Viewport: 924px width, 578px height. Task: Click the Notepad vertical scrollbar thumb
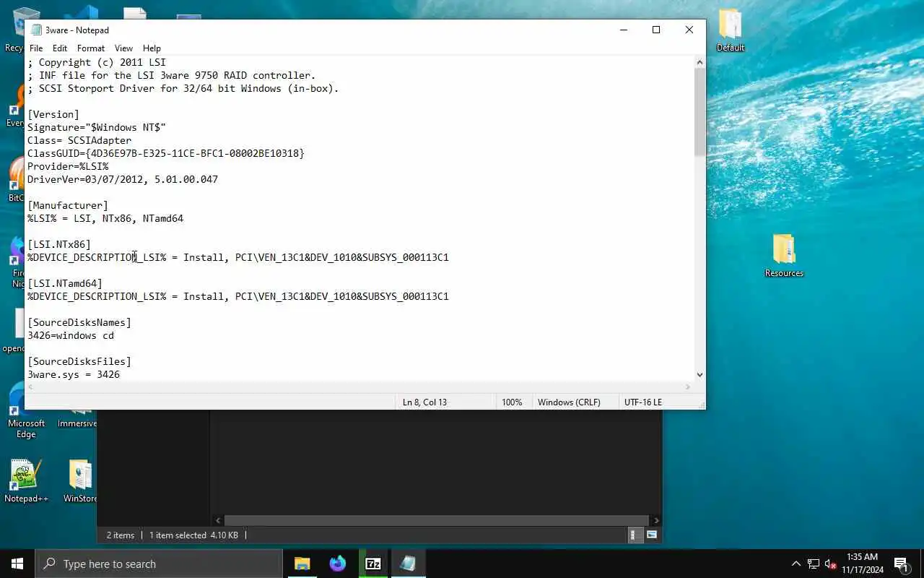[699, 113]
